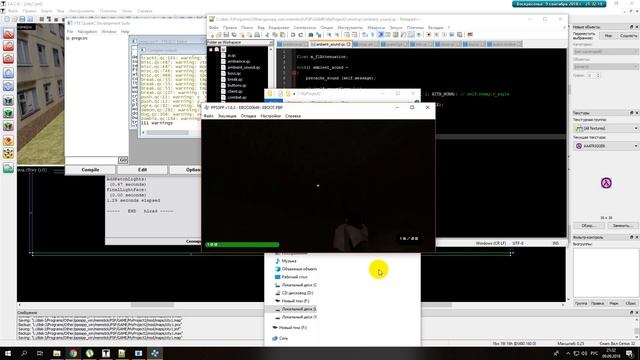Screen dimensions: 640x360
Task: Click New file icon in Notepad++ toolbar
Action: click(x=211, y=35)
